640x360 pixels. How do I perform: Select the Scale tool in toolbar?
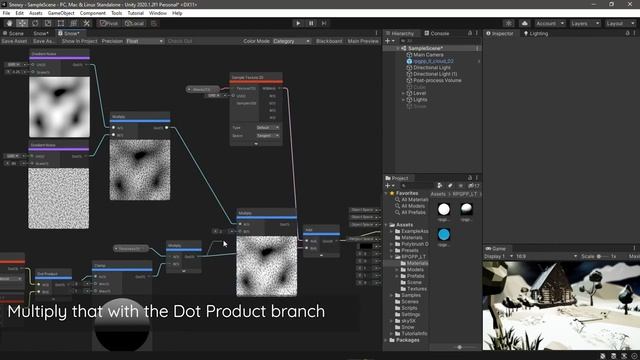(x=48, y=23)
